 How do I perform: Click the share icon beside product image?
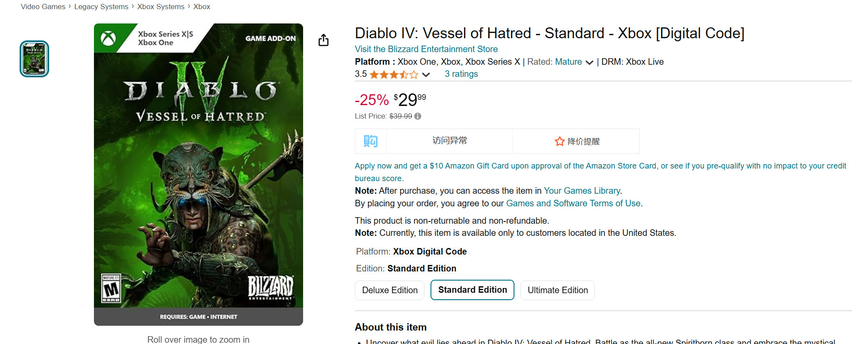coord(324,40)
